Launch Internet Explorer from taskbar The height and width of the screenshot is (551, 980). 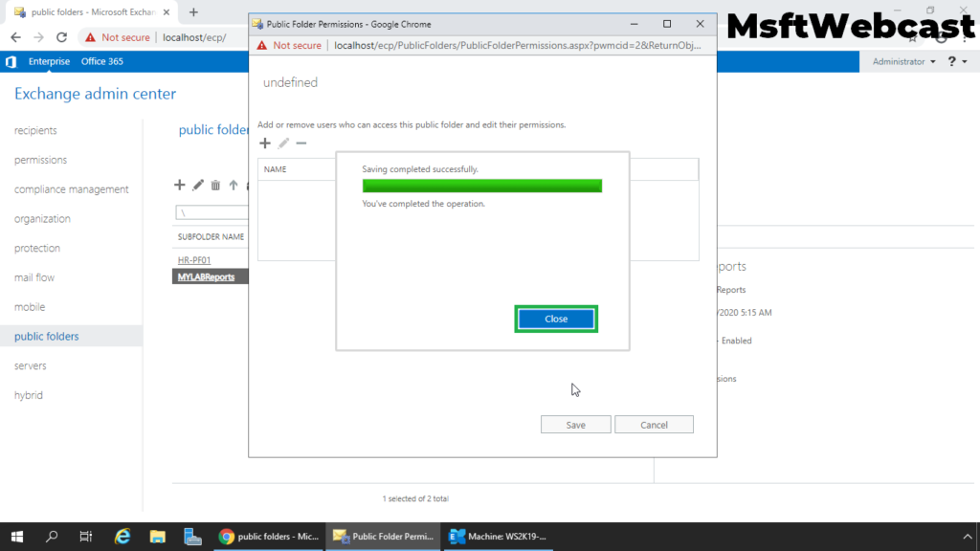coord(122,537)
